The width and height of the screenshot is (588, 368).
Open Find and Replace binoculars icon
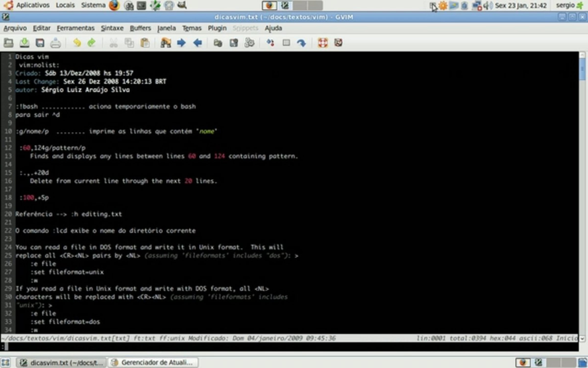coord(166,43)
